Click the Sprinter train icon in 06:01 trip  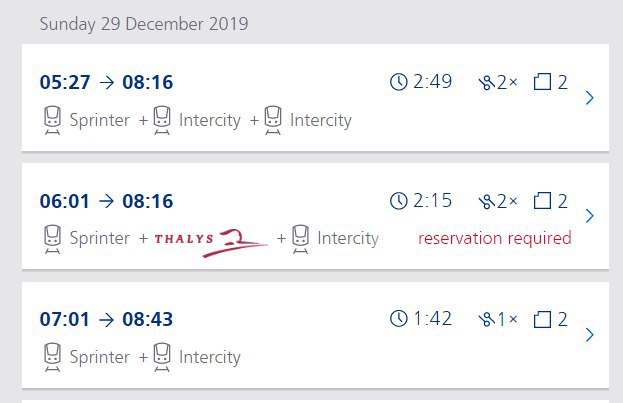[52, 238]
